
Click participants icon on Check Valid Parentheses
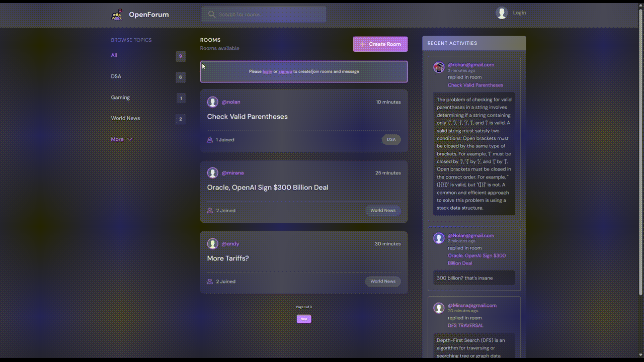210,140
